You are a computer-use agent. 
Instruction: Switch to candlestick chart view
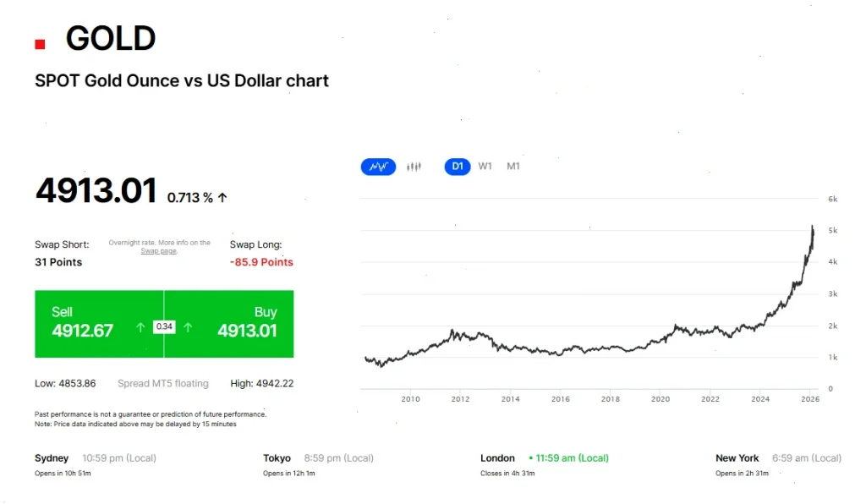414,166
